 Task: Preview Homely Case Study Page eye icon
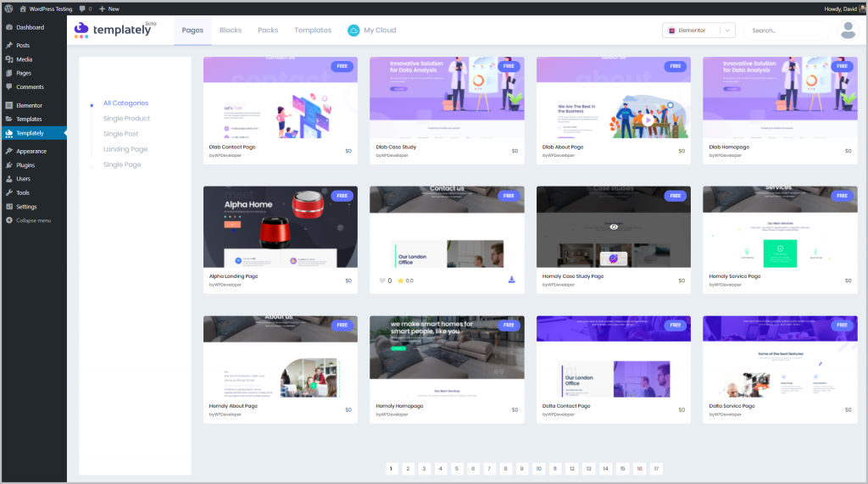click(614, 226)
